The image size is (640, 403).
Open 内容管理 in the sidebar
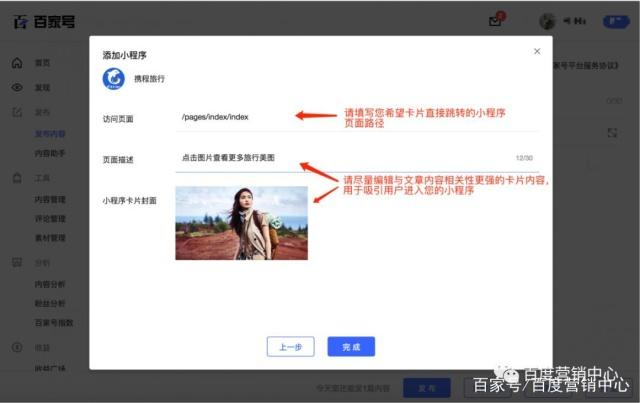50,199
